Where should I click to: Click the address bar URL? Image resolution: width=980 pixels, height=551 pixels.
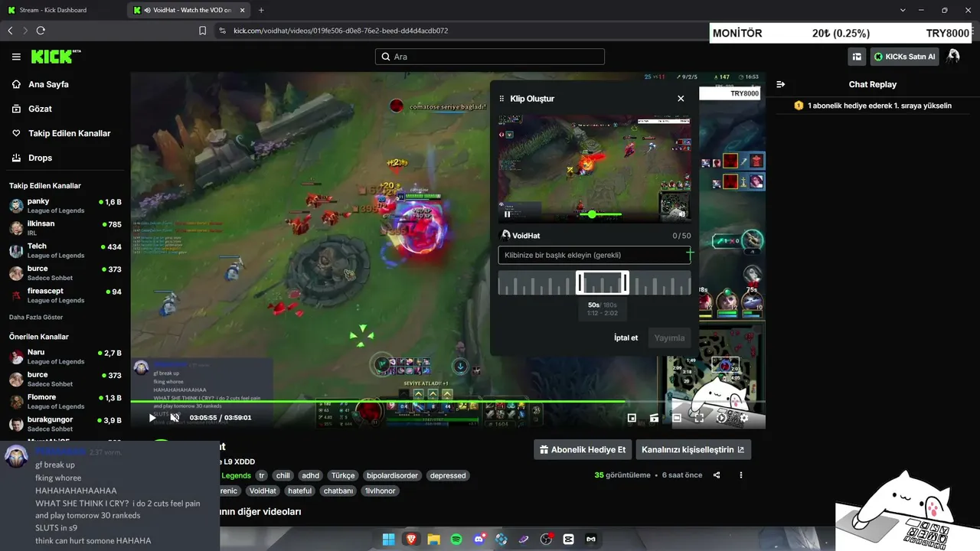(x=341, y=31)
